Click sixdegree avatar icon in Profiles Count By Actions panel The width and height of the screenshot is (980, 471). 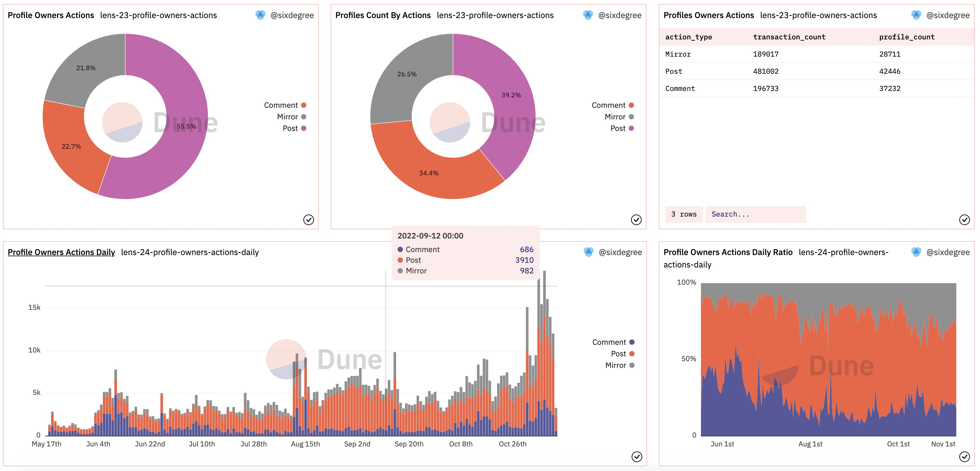coord(588,15)
